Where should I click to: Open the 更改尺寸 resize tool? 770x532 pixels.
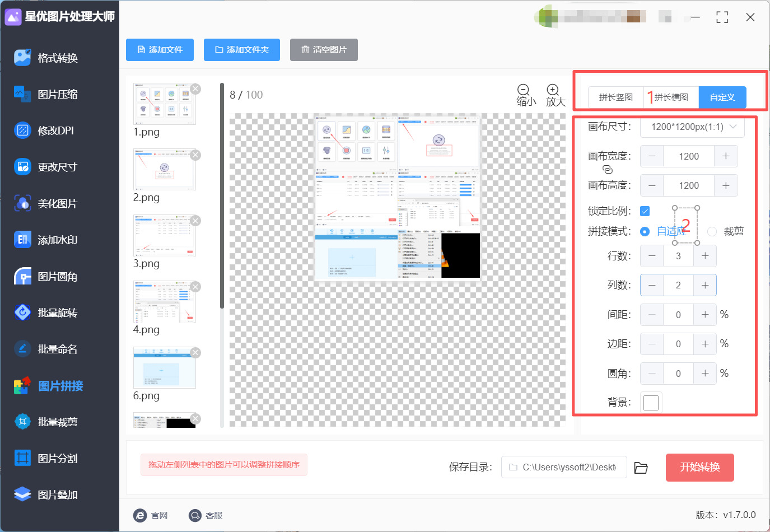(x=46, y=167)
